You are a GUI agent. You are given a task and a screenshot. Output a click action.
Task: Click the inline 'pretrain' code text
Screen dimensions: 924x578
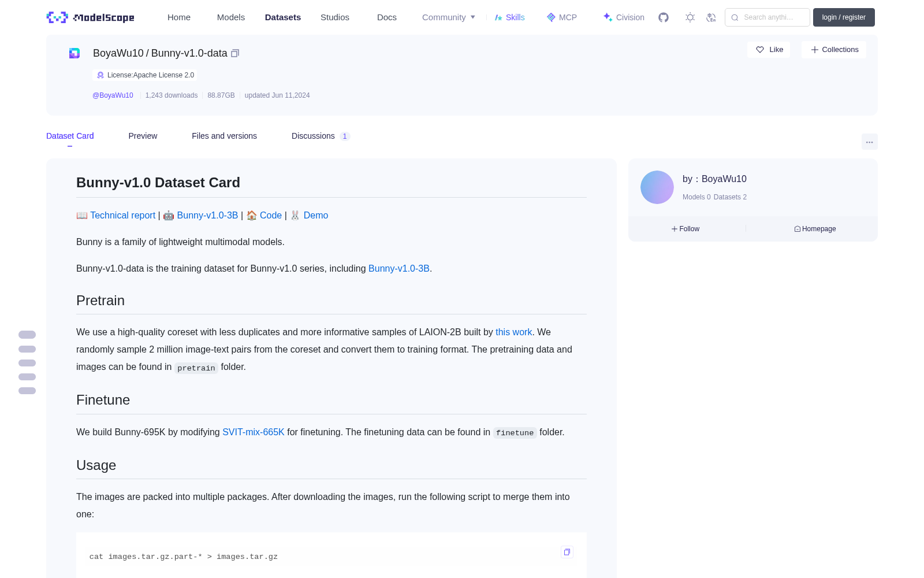tap(196, 368)
